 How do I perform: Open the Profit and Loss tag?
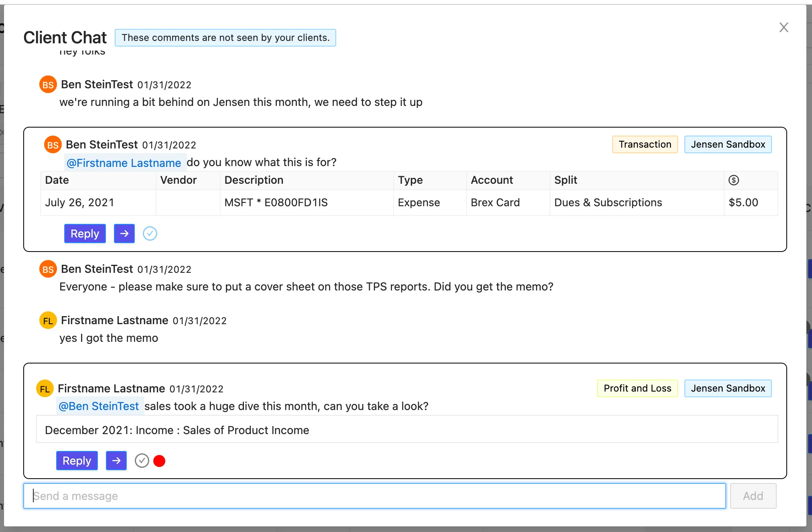point(637,388)
